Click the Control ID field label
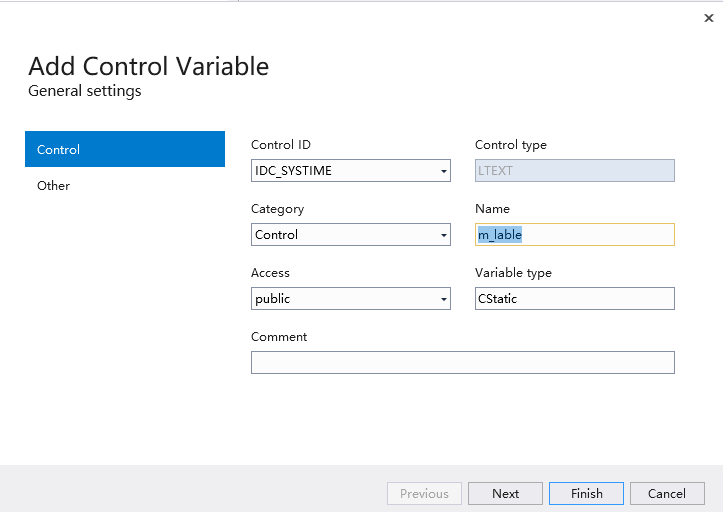The image size is (723, 512). click(281, 145)
